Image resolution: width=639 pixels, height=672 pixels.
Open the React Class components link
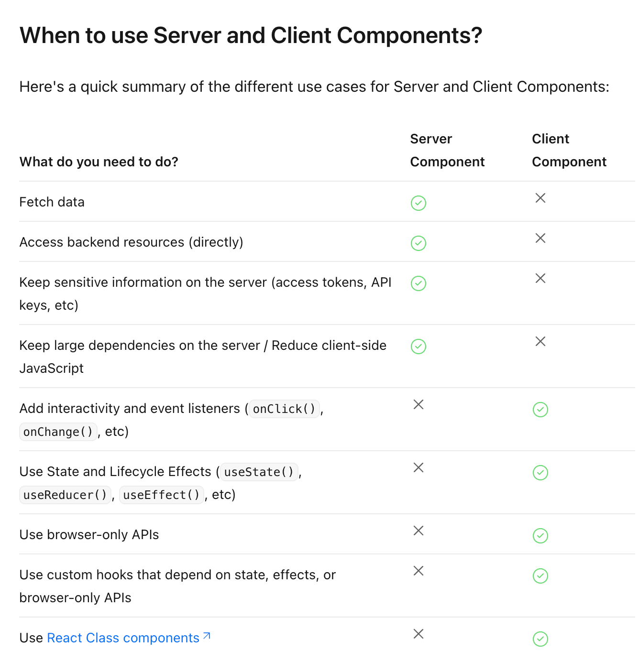pos(123,638)
